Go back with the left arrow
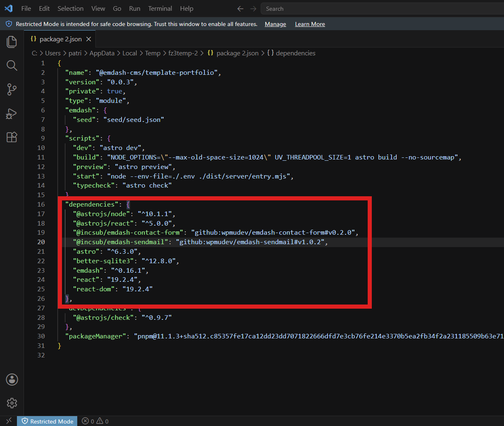Image resolution: width=504 pixels, height=426 pixels. [x=240, y=9]
